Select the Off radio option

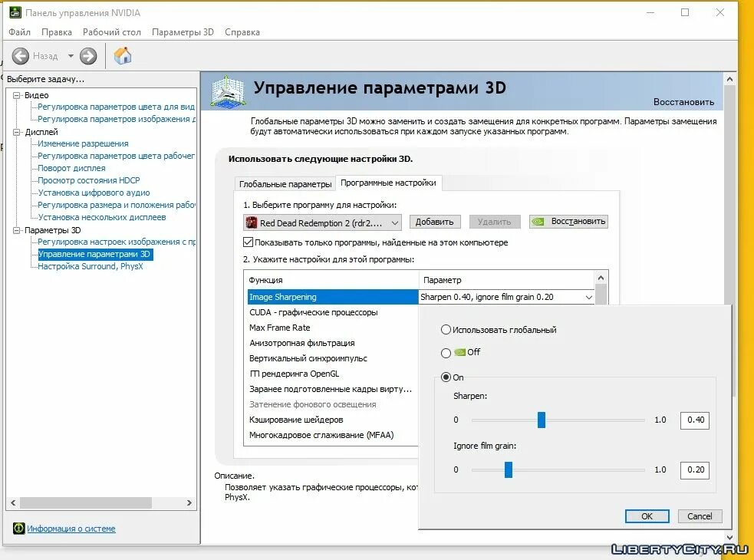[446, 353]
